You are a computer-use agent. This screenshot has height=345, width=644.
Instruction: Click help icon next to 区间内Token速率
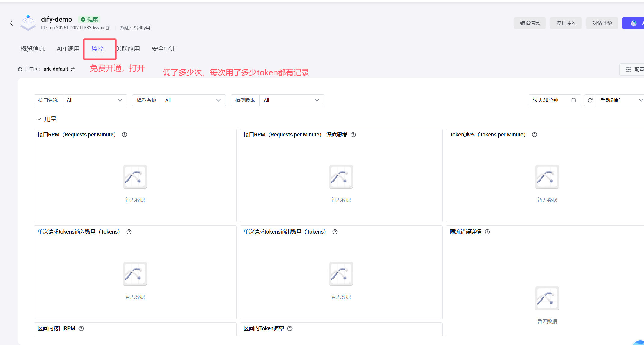pos(290,328)
